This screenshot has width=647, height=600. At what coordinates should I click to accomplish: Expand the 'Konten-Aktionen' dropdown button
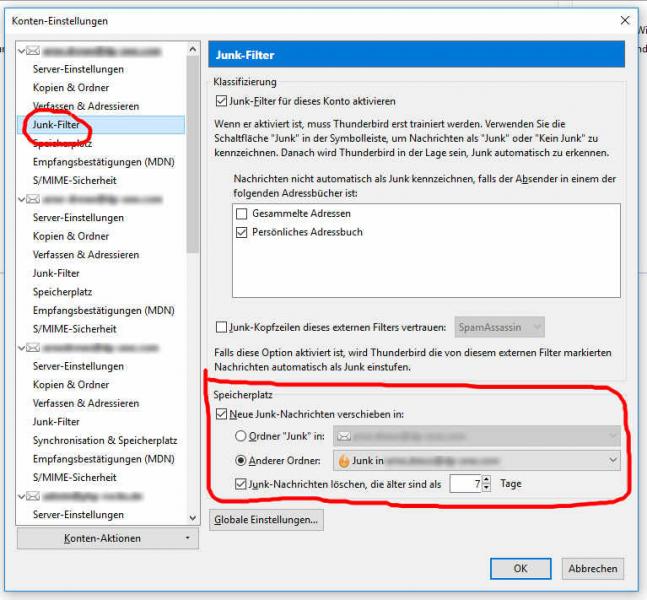107,538
